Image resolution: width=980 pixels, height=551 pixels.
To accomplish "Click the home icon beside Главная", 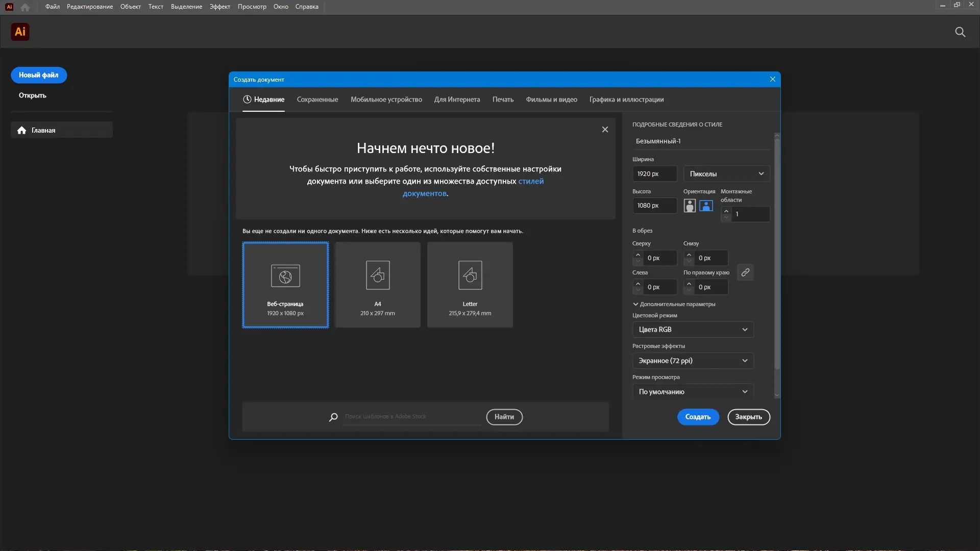I will (x=21, y=130).
